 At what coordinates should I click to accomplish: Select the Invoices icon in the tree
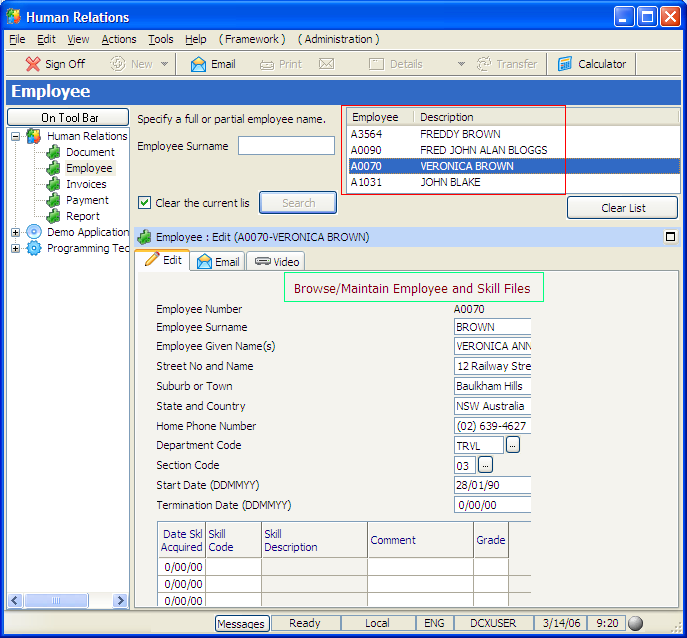(x=54, y=184)
